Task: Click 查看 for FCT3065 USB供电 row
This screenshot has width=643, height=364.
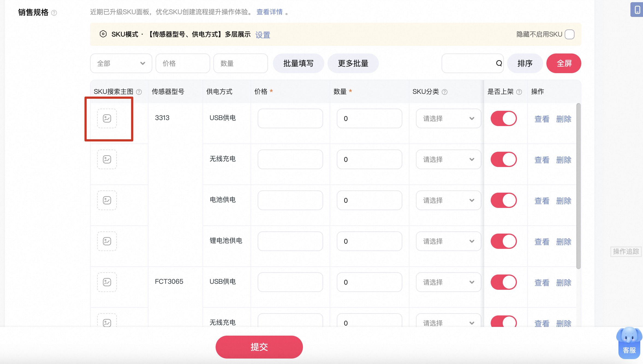Action: point(542,283)
